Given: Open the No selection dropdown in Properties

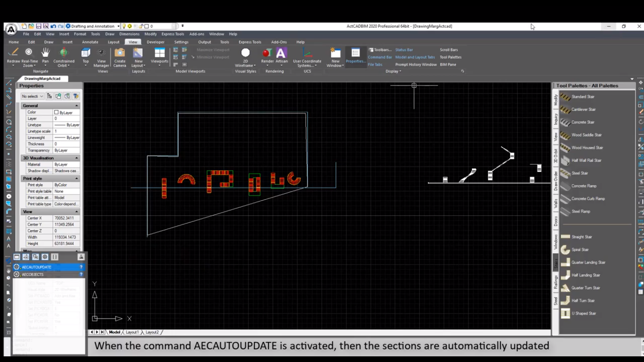Looking at the screenshot, I should pyautogui.click(x=33, y=96).
